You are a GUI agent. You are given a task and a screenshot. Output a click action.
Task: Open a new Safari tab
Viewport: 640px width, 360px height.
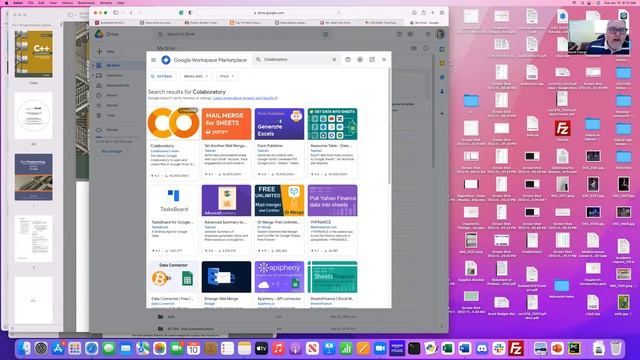pos(433,13)
